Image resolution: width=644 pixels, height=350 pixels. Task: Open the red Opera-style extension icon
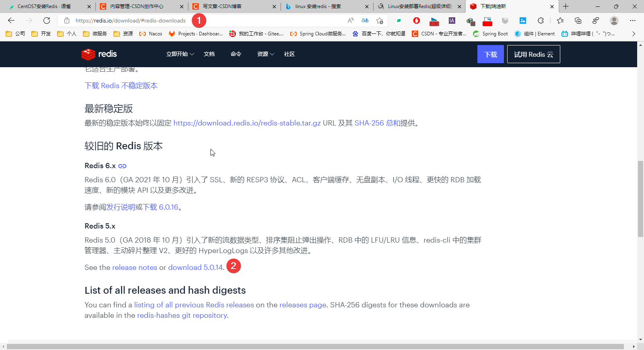[417, 21]
